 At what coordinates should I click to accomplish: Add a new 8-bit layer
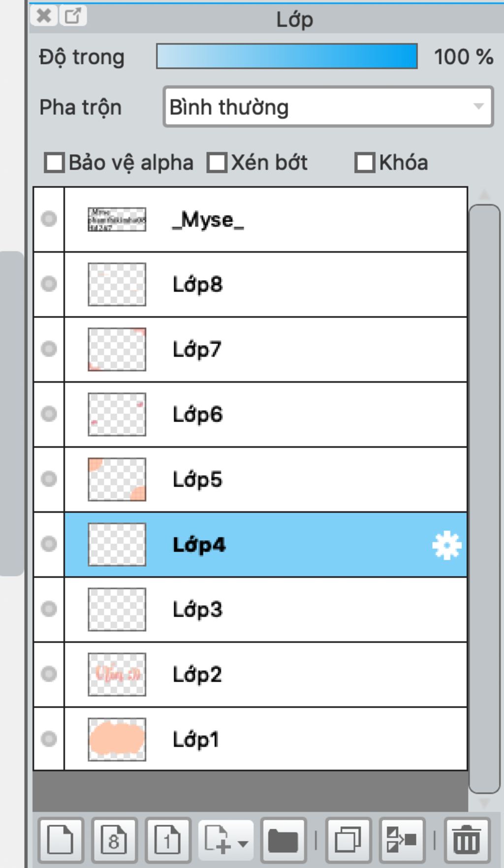[114, 840]
